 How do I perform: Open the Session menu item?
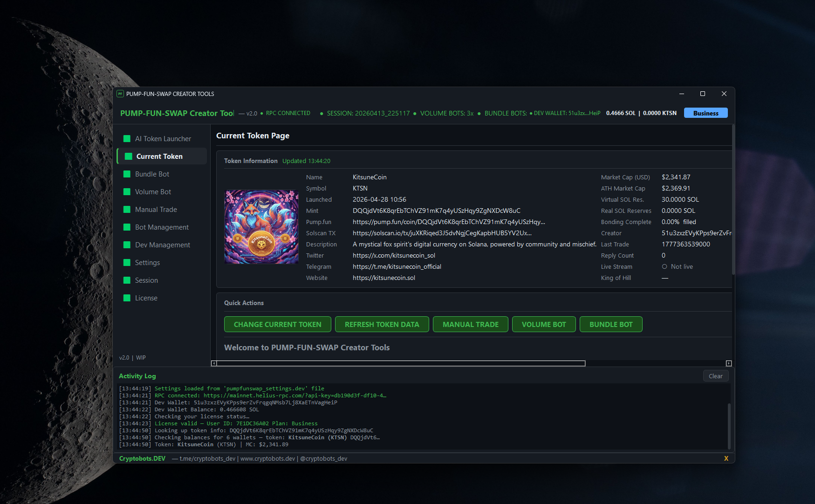pyautogui.click(x=146, y=280)
